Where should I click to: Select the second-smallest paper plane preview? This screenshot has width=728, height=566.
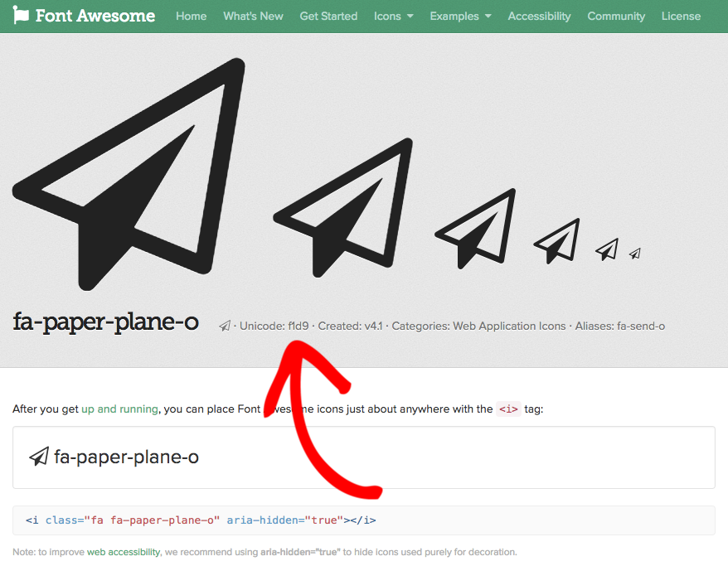click(607, 249)
